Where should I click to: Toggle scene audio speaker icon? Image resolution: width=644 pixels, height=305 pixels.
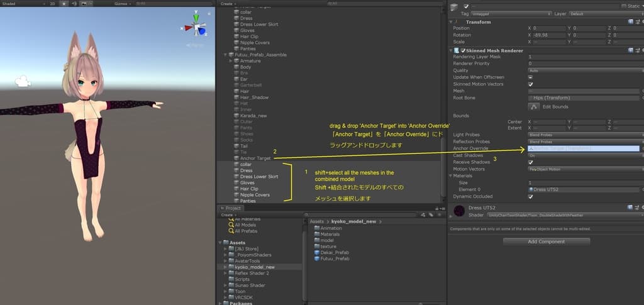click(73, 3)
